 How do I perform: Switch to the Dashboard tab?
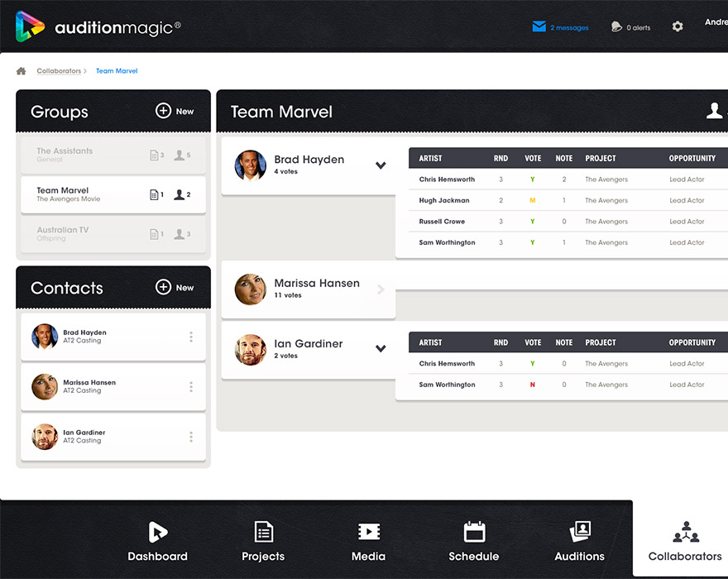[157, 542]
